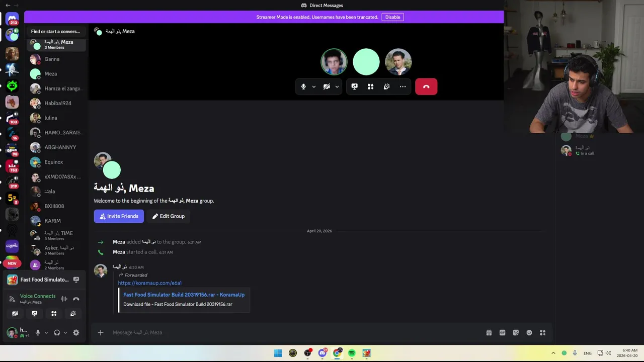Open the emoji picker
Image resolution: width=644 pixels, height=362 pixels.
tap(529, 332)
